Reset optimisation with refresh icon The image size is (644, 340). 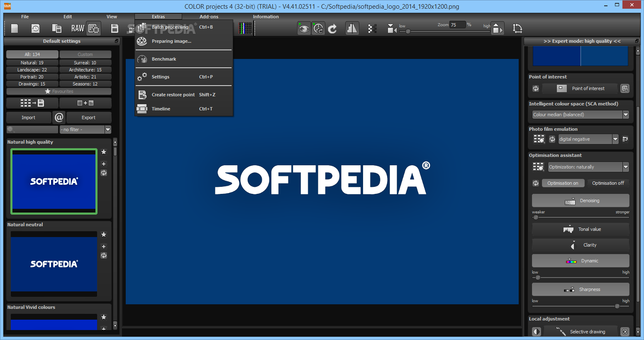coord(536,183)
